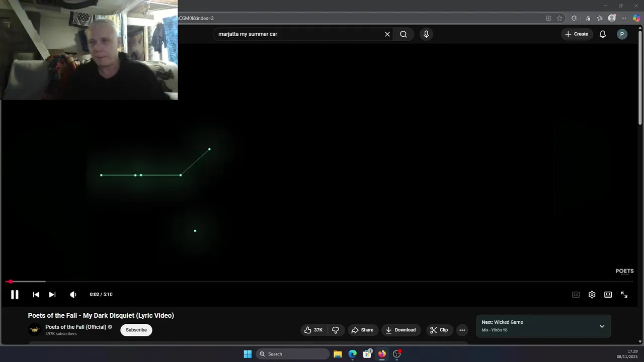Open browser settings and more menu

(624, 18)
